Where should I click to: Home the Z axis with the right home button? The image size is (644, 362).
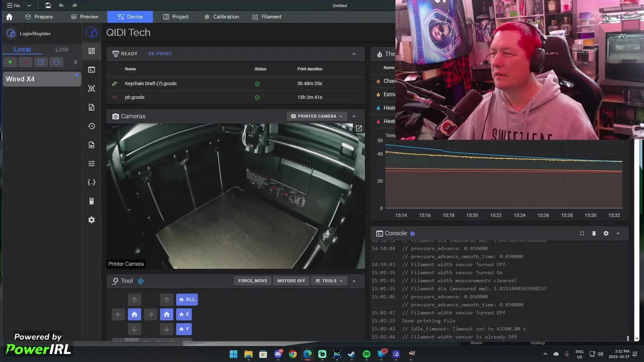(x=167, y=314)
